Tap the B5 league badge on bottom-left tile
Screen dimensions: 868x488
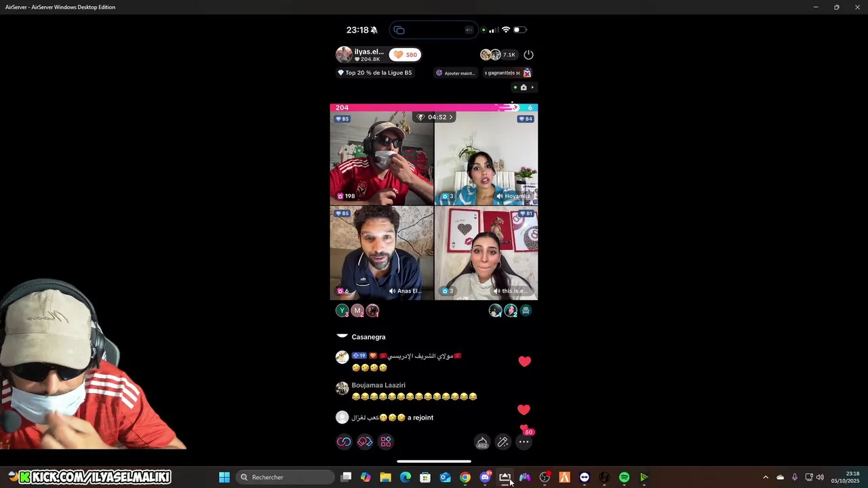(342, 213)
